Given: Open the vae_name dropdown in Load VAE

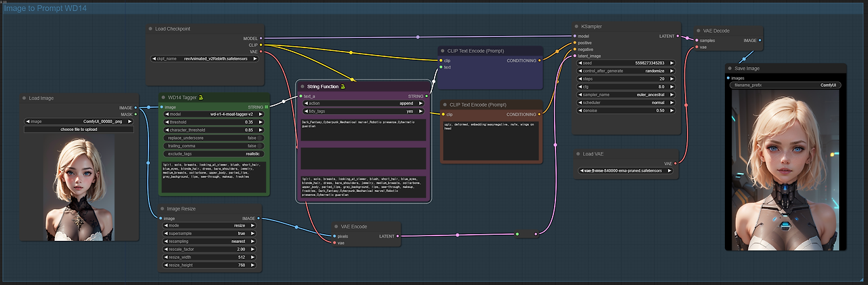Looking at the screenshot, I should (626, 171).
